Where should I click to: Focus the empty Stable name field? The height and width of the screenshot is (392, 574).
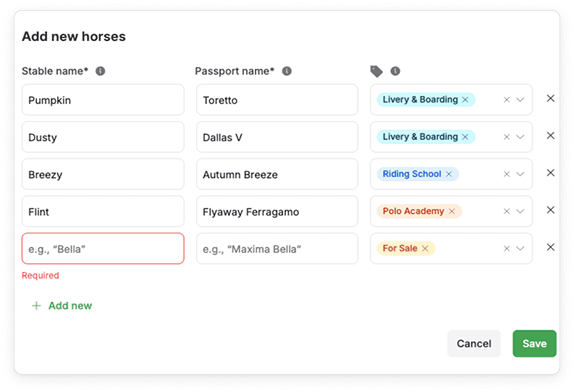(x=103, y=249)
